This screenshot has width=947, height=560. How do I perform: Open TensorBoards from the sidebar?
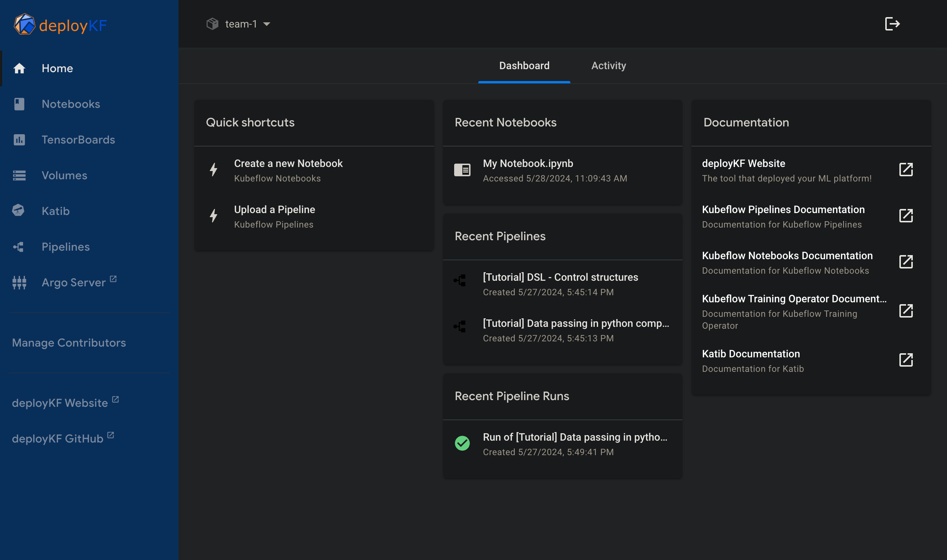click(89, 139)
